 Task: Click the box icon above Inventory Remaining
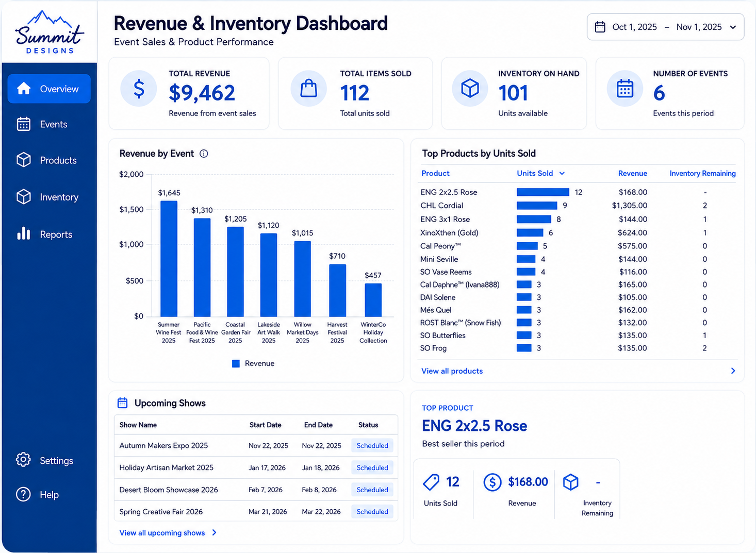click(x=570, y=482)
